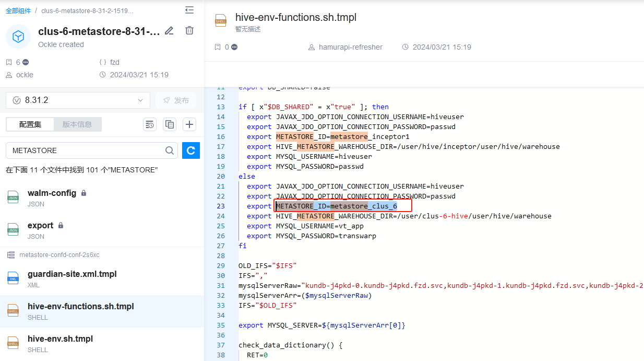The height and width of the screenshot is (361, 644).
Task: Click the hive-env.sh.tmpl SHELL file icon
Action: [x=13, y=343]
